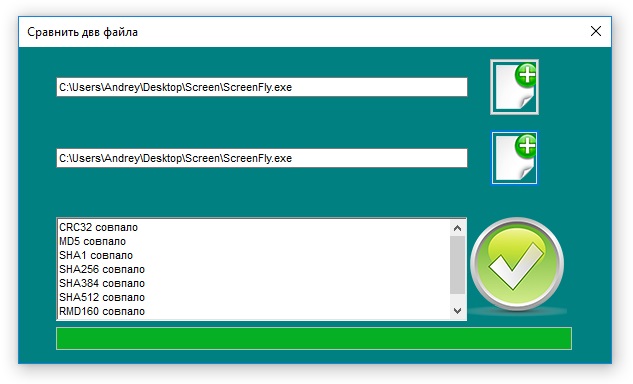Click the second file path input field
Screen dimensions: 633x384
(x=262, y=158)
